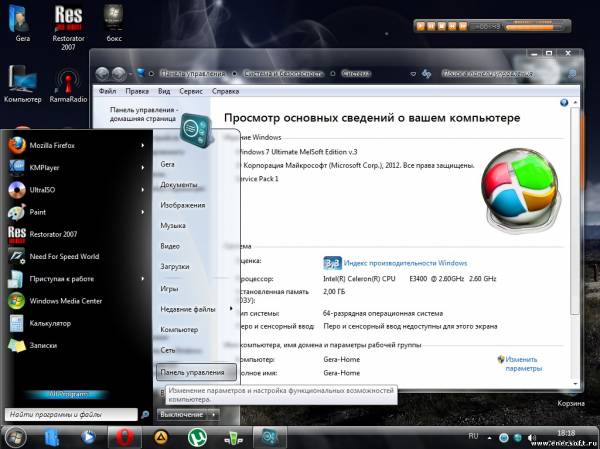Screen dimensions: 600x449
Task: Click Изменить параметры link
Action: tap(523, 364)
